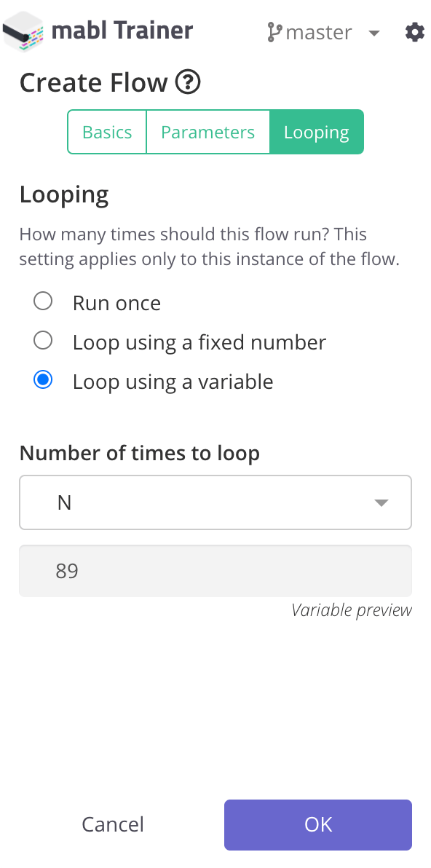Open the Looping tab
This screenshot has height=868, width=431.
[317, 132]
